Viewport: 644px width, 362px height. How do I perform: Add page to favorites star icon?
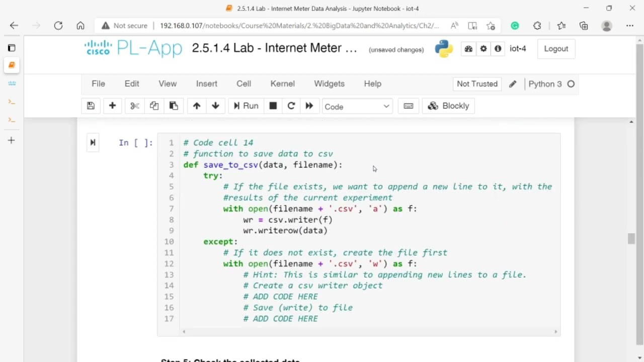491,26
